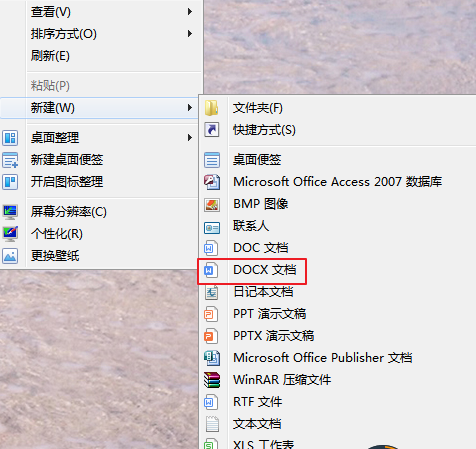
Task: Click the shortcut arrow icon beside 快捷方式(S)
Action: click(x=212, y=130)
